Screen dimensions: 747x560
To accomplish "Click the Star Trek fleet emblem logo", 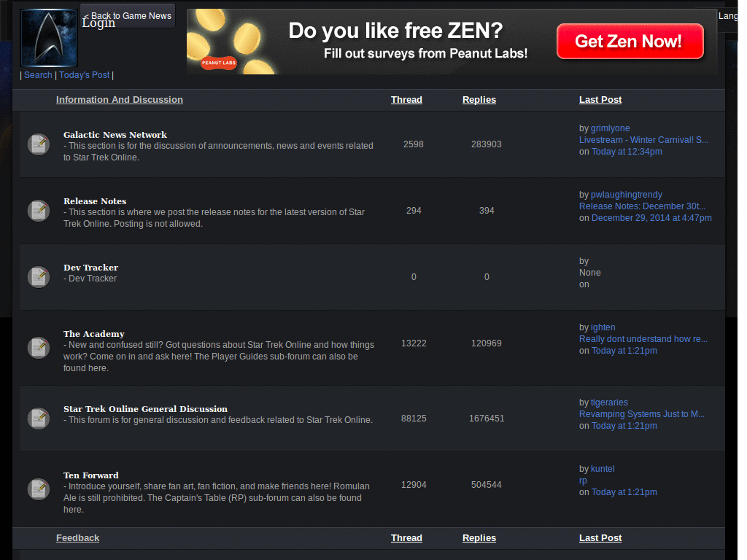I will click(x=47, y=37).
